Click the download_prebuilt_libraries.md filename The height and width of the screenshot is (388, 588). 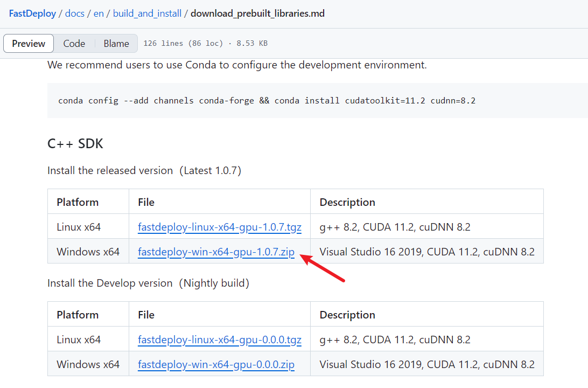point(257,13)
